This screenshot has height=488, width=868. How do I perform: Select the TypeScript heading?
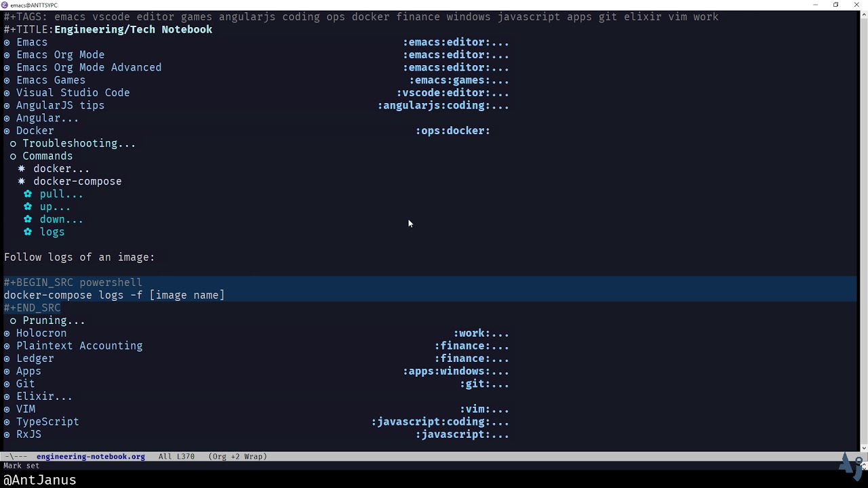coord(47,422)
